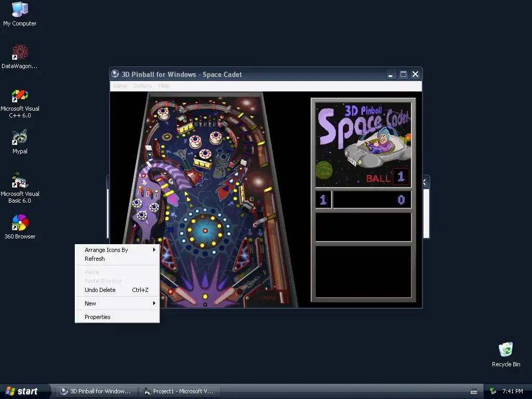
Task: Click the player number 1 box
Action: point(323,199)
